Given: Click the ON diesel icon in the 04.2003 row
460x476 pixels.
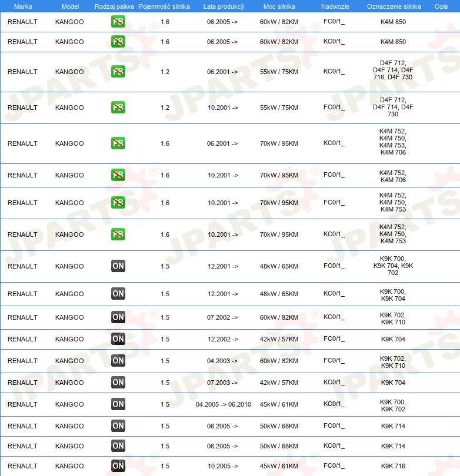Looking at the screenshot, I should tap(118, 361).
